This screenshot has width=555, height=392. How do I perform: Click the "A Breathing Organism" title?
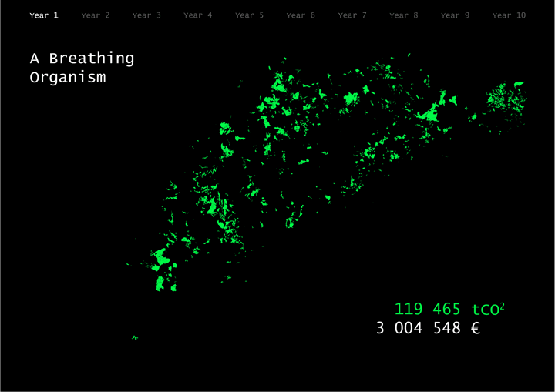82,68
